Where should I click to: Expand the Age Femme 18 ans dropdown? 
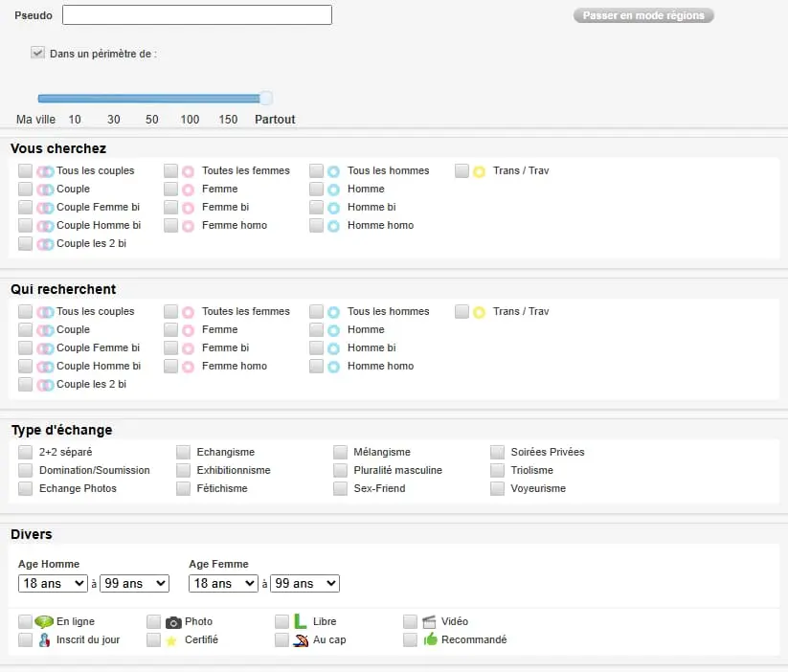coord(223,583)
